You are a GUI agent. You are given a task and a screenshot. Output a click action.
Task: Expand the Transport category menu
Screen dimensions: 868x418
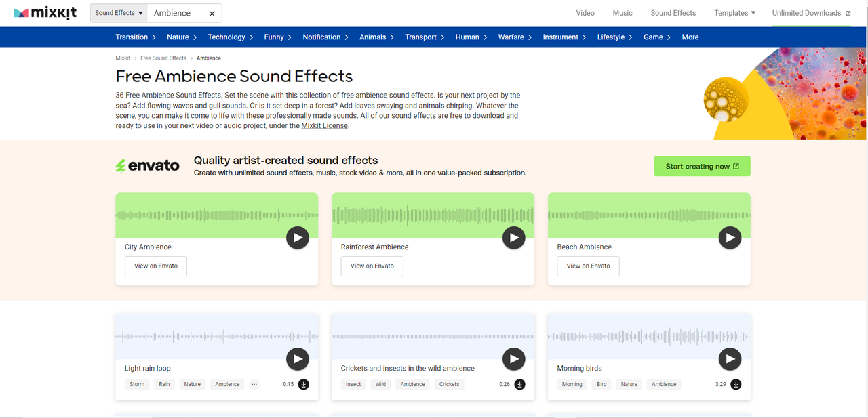pyautogui.click(x=425, y=37)
